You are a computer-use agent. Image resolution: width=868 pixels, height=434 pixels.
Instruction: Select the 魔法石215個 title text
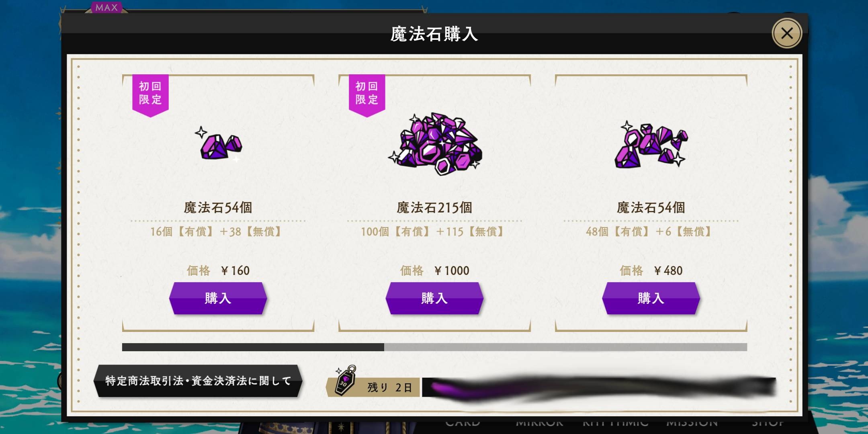434,208
